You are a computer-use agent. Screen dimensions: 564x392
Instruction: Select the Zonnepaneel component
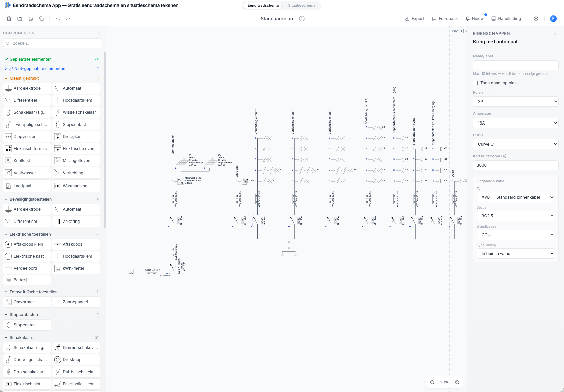click(76, 302)
